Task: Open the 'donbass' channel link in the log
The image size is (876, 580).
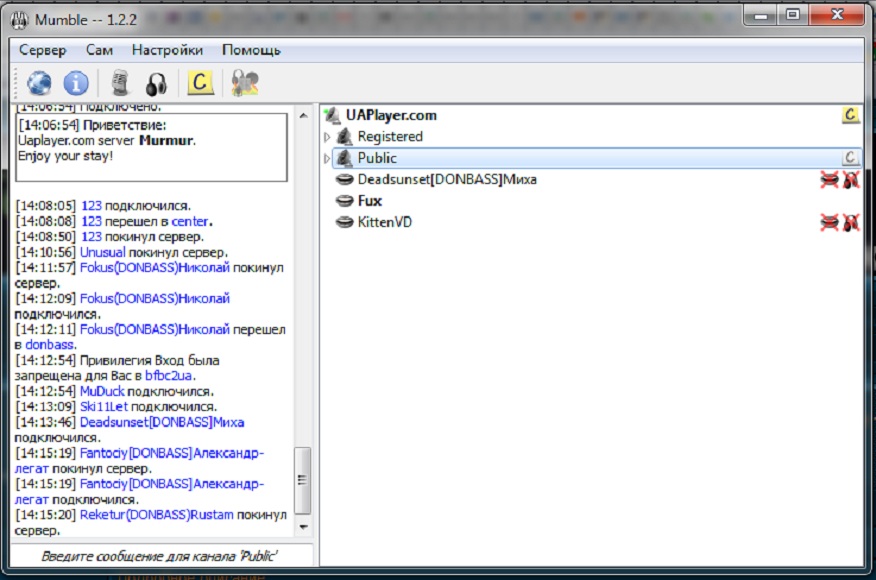Action: 49,345
